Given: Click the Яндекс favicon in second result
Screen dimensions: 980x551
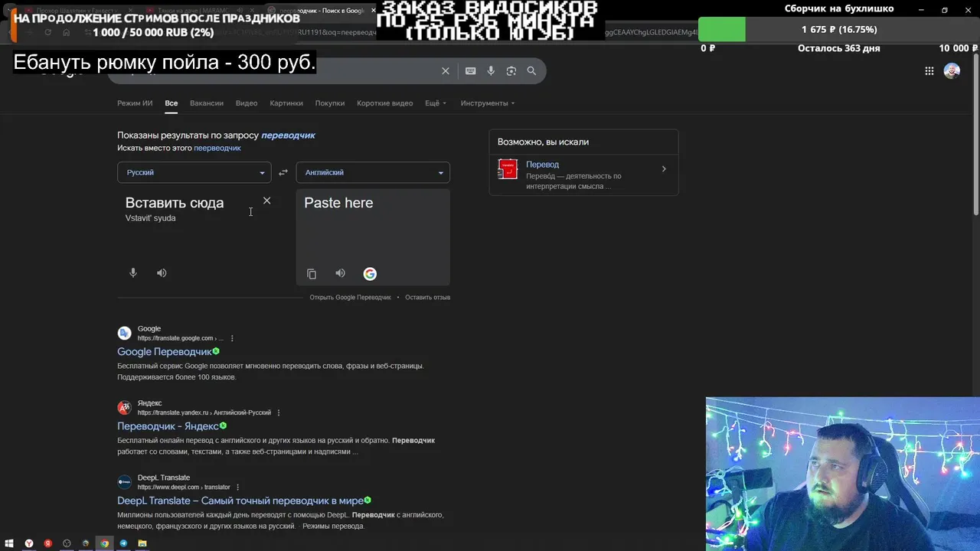Looking at the screenshot, I should point(124,408).
